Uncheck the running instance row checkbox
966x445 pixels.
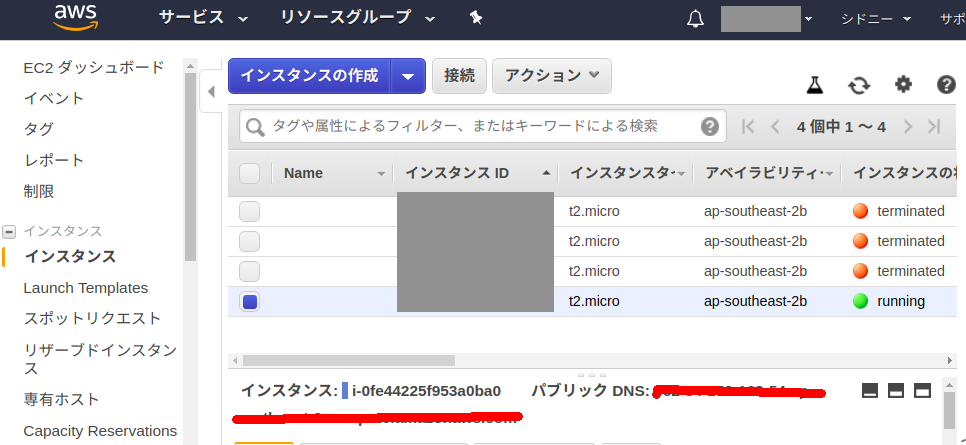pos(250,302)
